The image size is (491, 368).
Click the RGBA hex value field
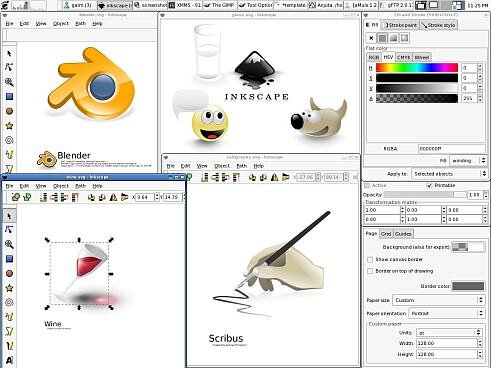click(452, 148)
